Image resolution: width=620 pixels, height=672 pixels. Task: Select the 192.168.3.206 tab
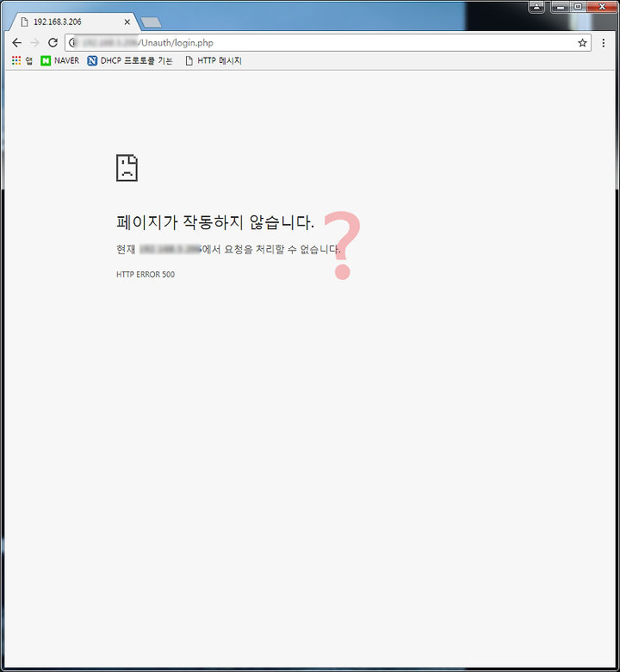coord(73,22)
